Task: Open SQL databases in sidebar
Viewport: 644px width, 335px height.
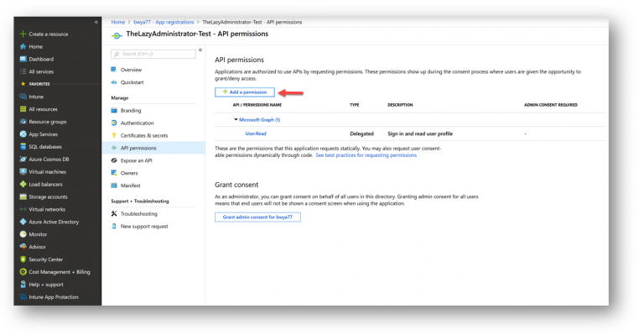Action: (x=44, y=147)
